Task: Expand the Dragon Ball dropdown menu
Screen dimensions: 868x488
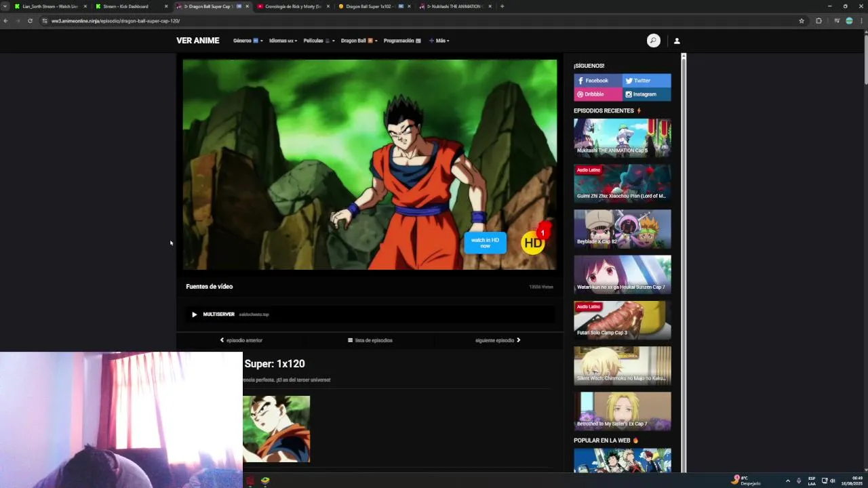Action: pyautogui.click(x=359, y=41)
